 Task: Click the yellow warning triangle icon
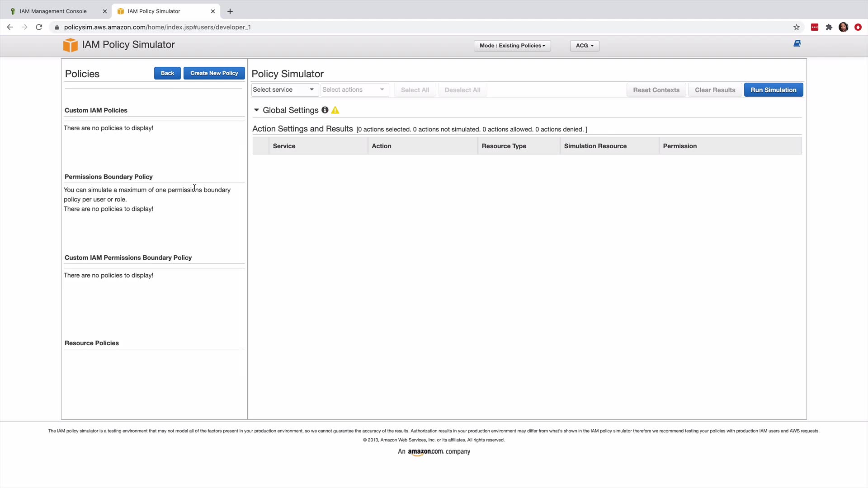click(x=335, y=110)
